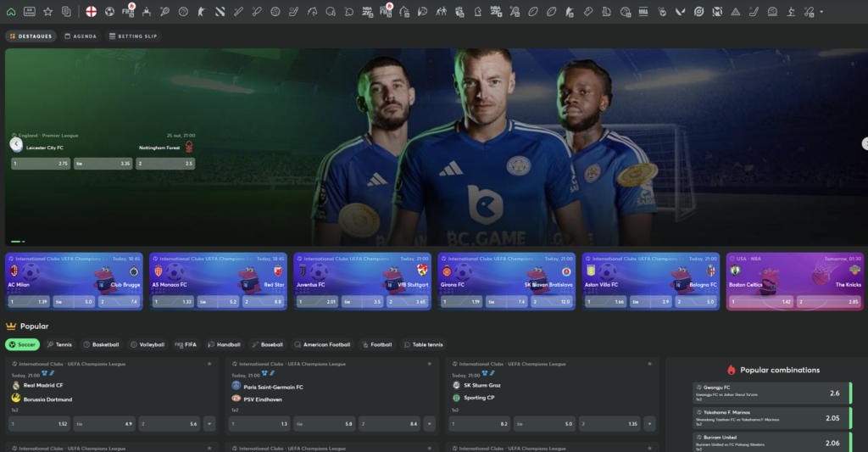The image size is (868, 452).
Task: Filter popular matches by Tennis
Action: click(x=59, y=344)
